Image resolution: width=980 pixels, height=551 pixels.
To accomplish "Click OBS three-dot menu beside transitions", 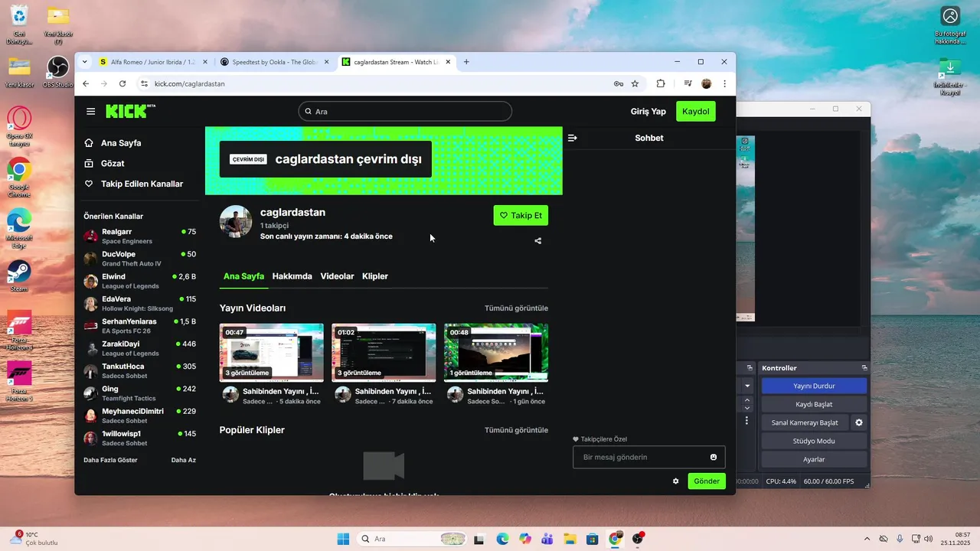I will tap(747, 421).
